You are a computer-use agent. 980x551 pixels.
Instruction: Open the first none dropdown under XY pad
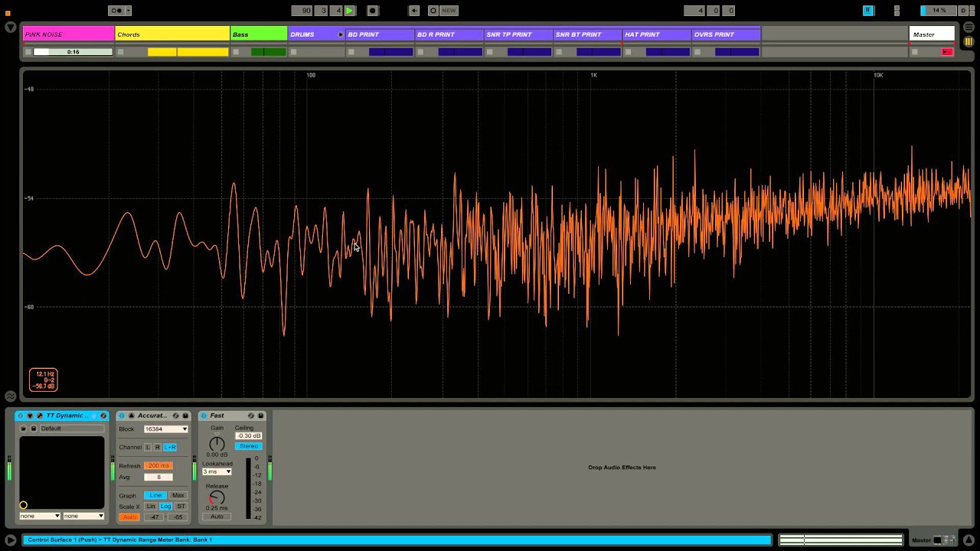[x=40, y=516]
